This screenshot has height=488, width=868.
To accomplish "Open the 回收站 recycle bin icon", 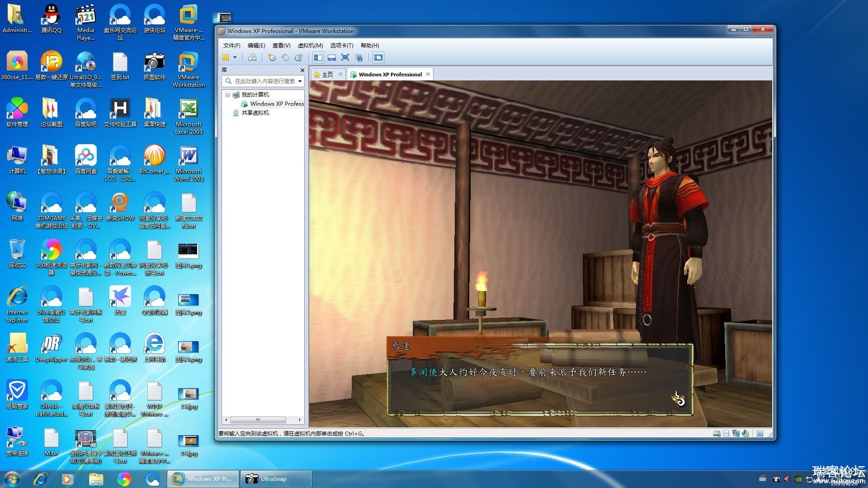I will pos(17,253).
